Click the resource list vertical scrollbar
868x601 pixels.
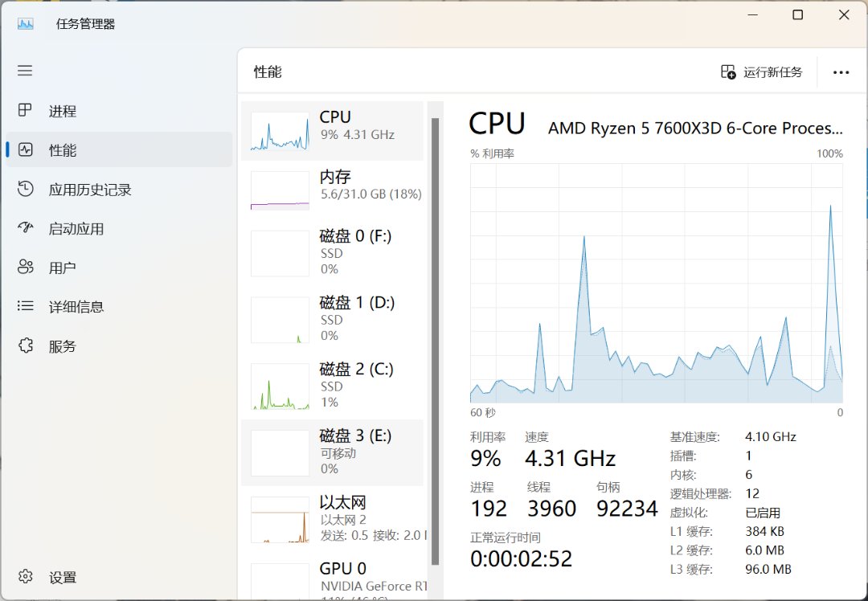click(435, 341)
